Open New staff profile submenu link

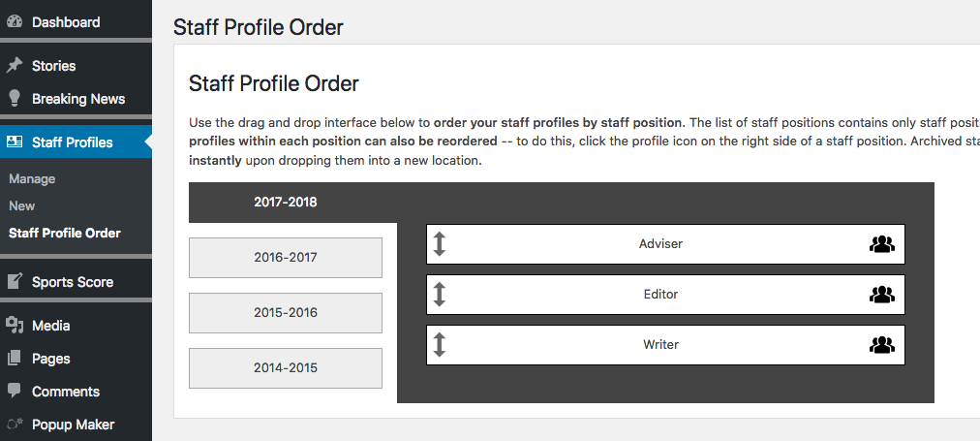(x=22, y=205)
